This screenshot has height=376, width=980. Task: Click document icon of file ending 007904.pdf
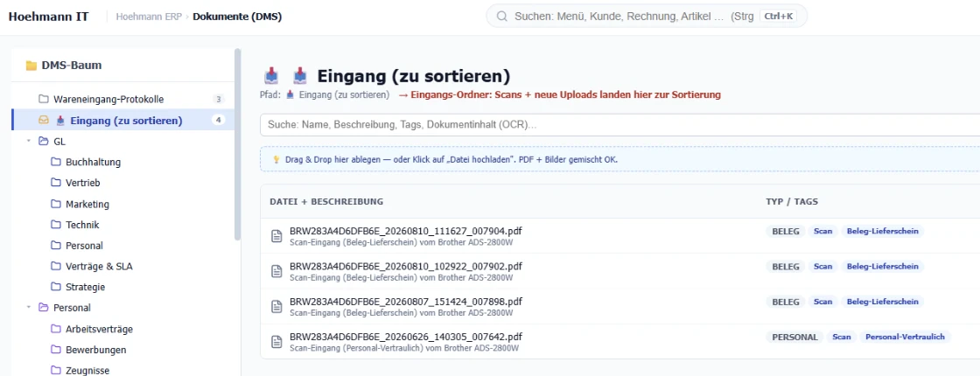pos(276,236)
